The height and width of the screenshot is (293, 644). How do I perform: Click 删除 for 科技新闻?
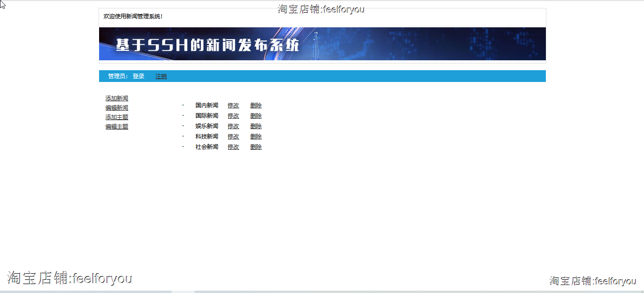click(x=256, y=137)
